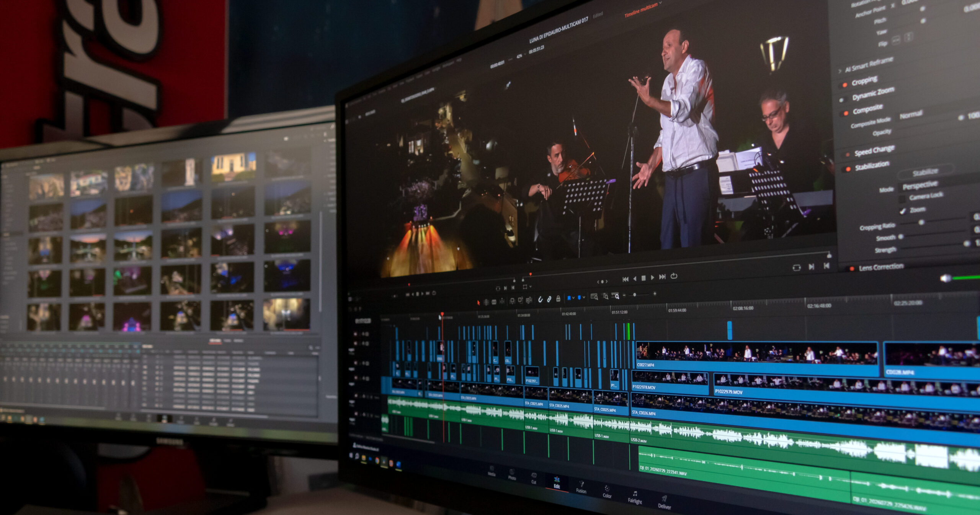Open the Timeline multicam dropdown at top
980x515 pixels.
643,9
